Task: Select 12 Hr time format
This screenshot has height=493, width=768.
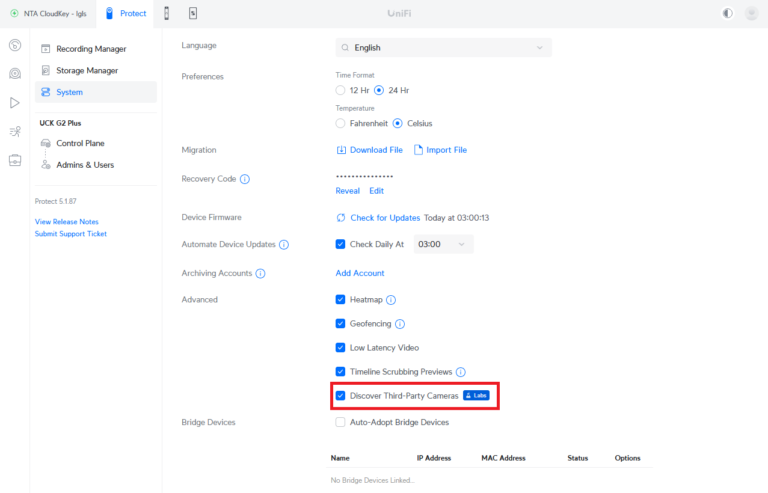Action: tap(340, 90)
